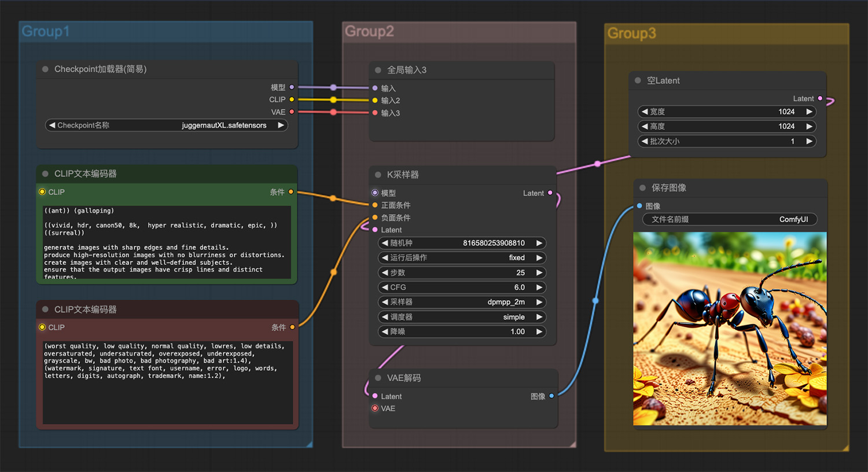Screen dimensions: 868x472
Task: Click the CLIP input socket of red text encoder
Action: tap(42, 327)
